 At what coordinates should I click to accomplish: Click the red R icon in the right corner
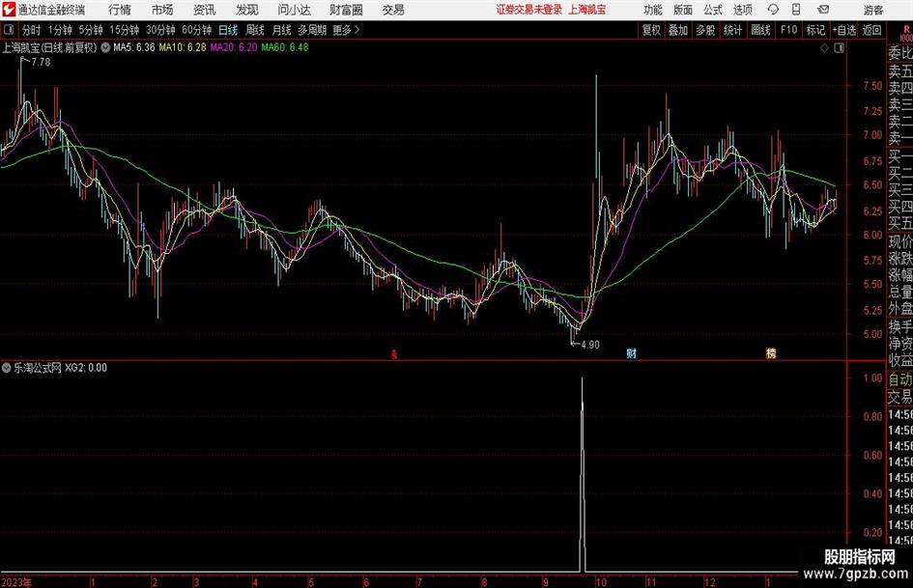(906, 29)
